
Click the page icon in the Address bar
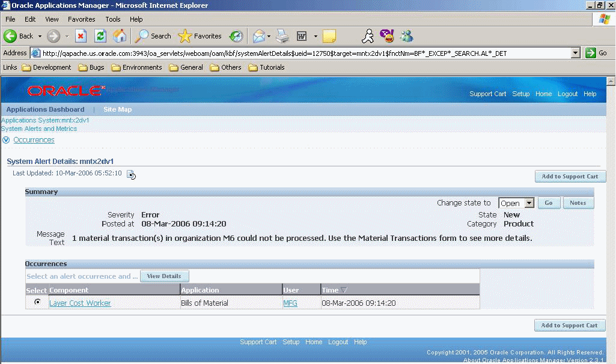coord(35,53)
